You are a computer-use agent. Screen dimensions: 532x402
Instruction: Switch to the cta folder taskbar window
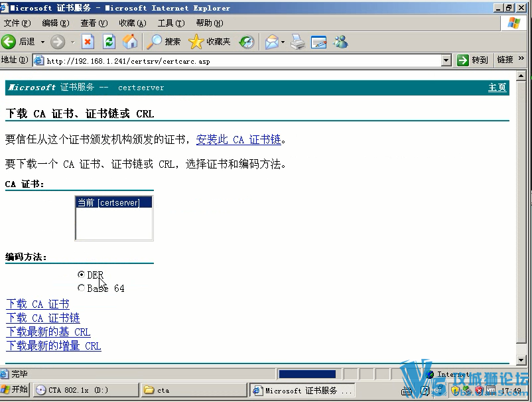click(194, 390)
